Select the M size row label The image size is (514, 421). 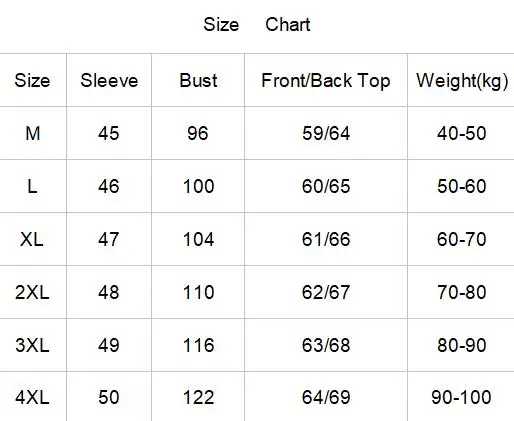pos(33,133)
